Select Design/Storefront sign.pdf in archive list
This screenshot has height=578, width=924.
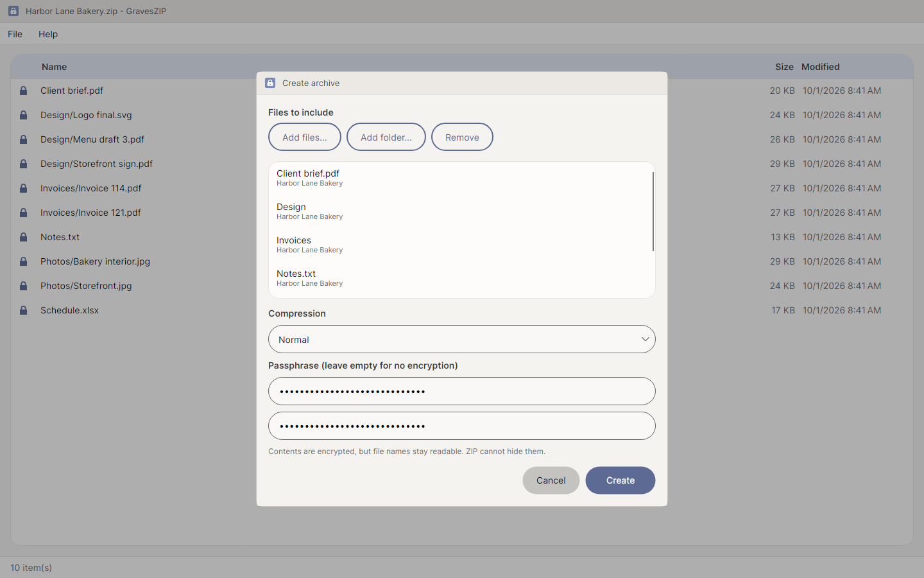coord(462,164)
